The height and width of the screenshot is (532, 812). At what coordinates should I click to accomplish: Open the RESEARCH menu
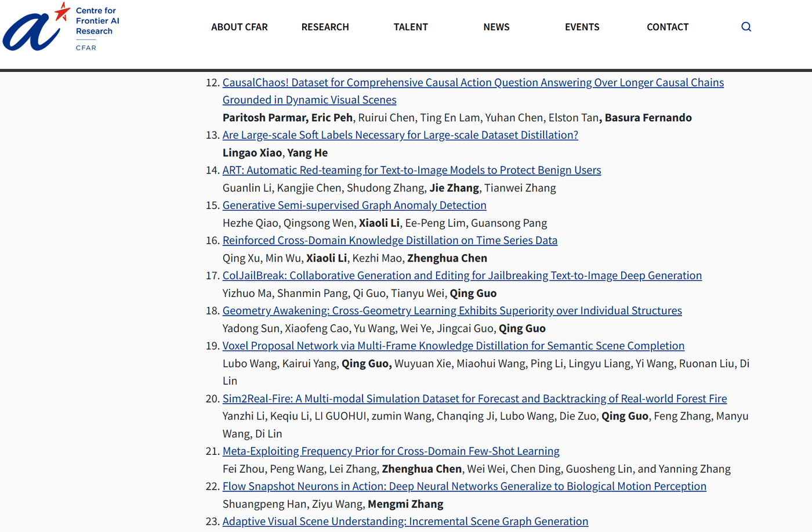tap(325, 27)
